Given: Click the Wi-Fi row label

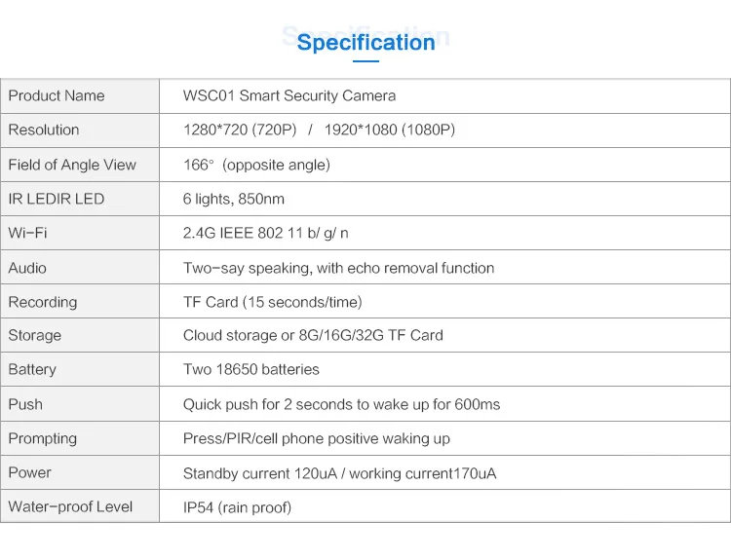Looking at the screenshot, I should coord(27,233).
